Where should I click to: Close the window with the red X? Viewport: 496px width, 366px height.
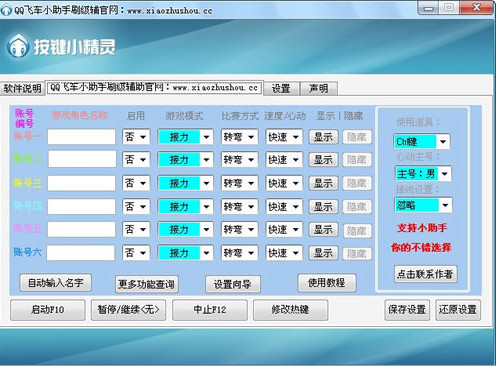tap(476, 7)
